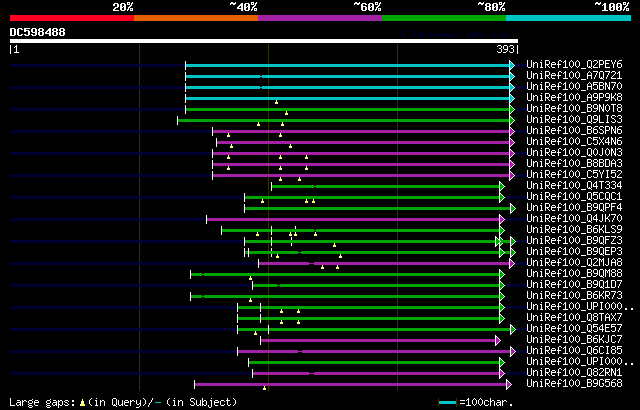
Task: Select the UniRef100_B9QEP3 label
Action: tap(574, 252)
